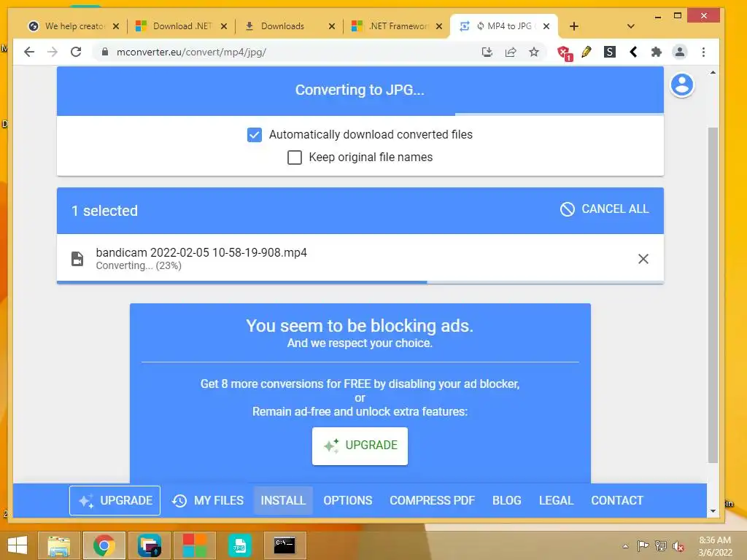Viewport: 747px width, 560px height.
Task: Open the LEGAL link
Action: 556,500
